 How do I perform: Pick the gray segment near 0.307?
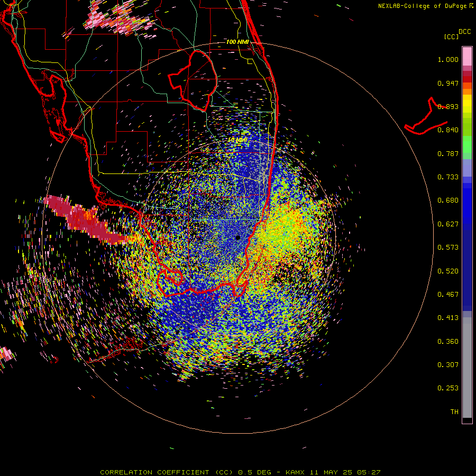467,368
